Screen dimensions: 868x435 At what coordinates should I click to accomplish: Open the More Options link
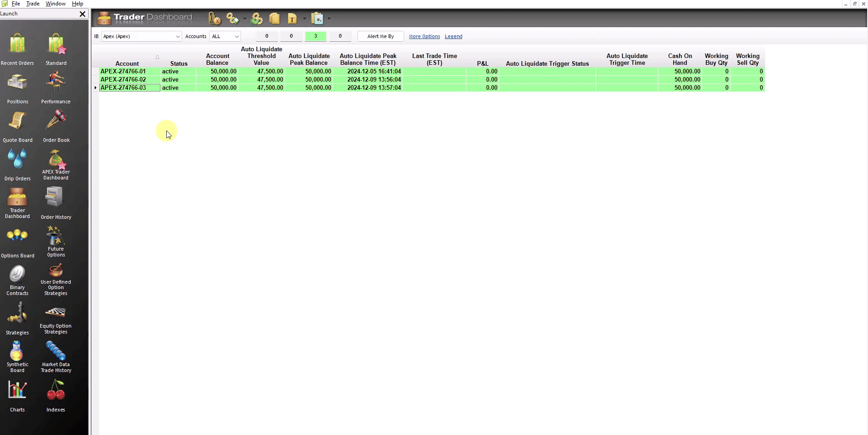tap(424, 36)
